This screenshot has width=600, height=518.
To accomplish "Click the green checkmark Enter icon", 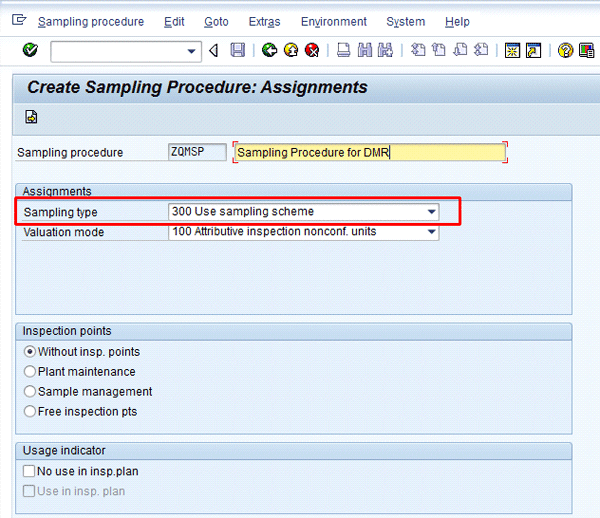I will [30, 50].
